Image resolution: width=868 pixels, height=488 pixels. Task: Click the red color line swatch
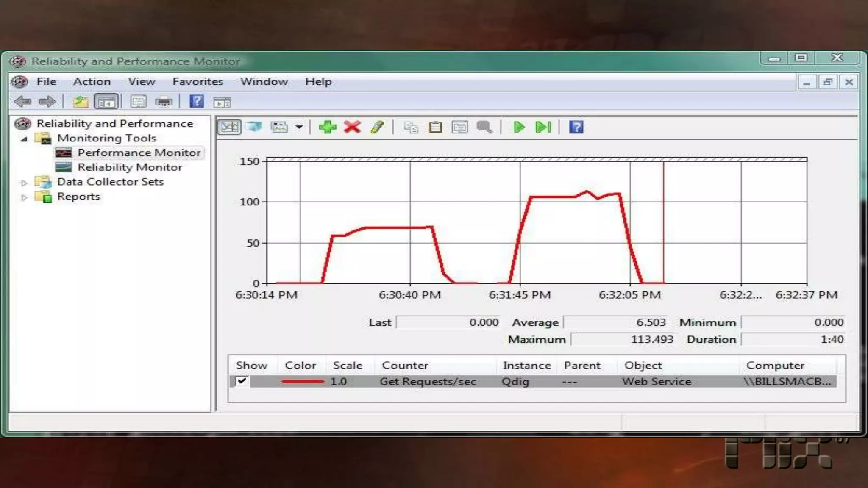302,381
